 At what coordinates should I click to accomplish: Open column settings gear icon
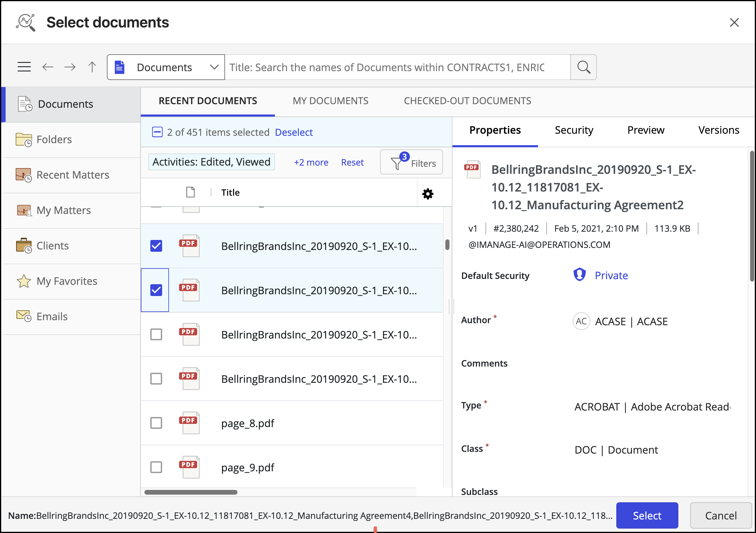click(427, 194)
